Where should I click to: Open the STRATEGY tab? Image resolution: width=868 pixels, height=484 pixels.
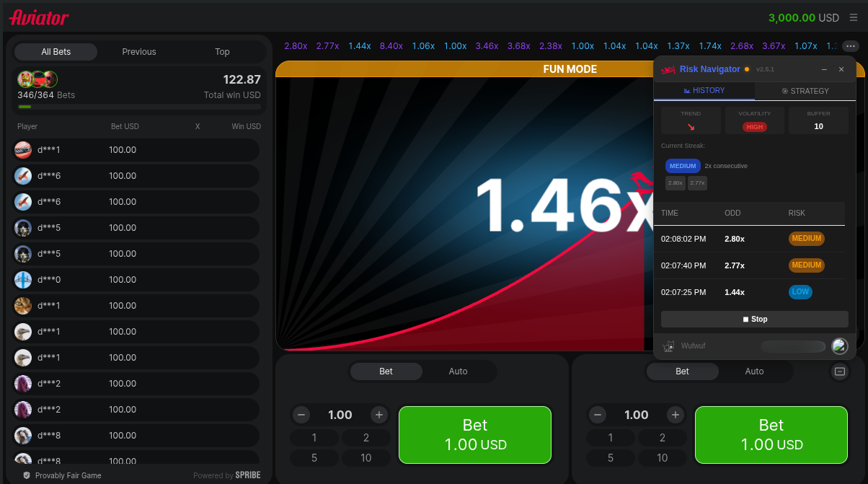tap(805, 91)
